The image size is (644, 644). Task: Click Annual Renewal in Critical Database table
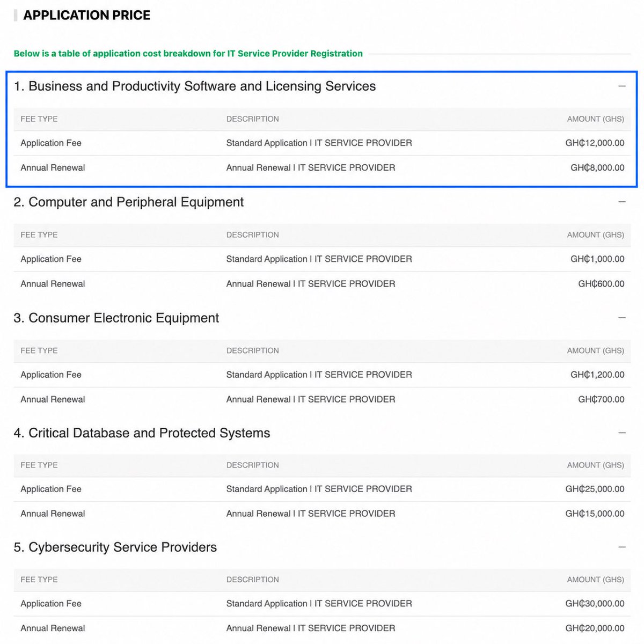[53, 514]
